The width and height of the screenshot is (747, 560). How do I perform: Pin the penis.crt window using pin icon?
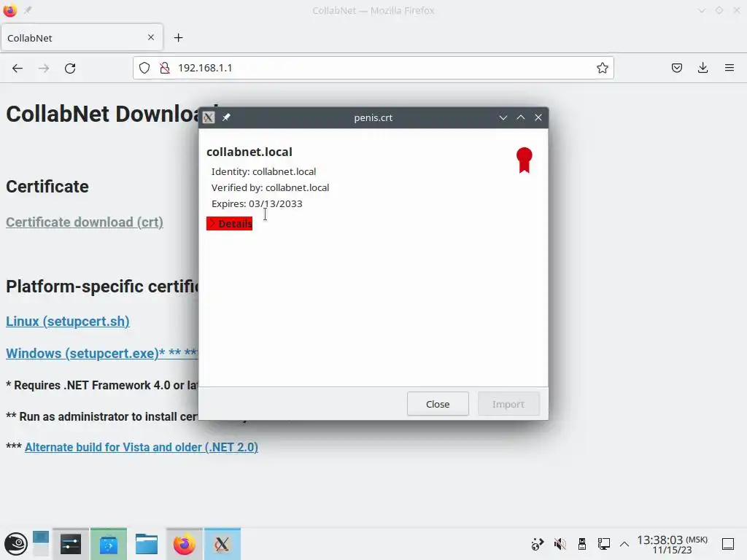[226, 117]
